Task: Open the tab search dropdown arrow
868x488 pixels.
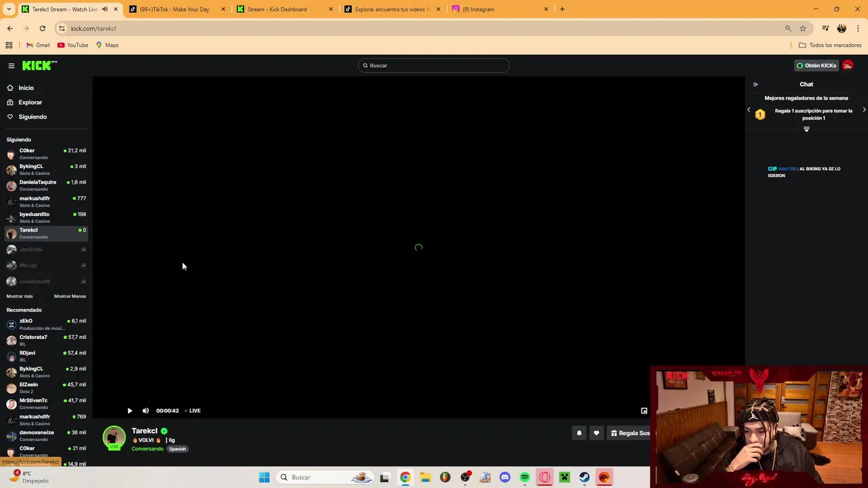Action: coord(9,9)
